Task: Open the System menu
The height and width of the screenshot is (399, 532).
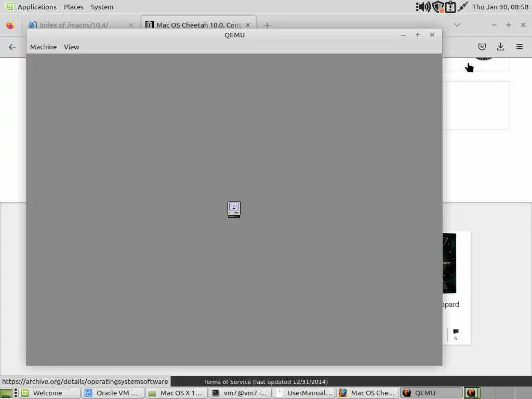Action: pyautogui.click(x=102, y=7)
